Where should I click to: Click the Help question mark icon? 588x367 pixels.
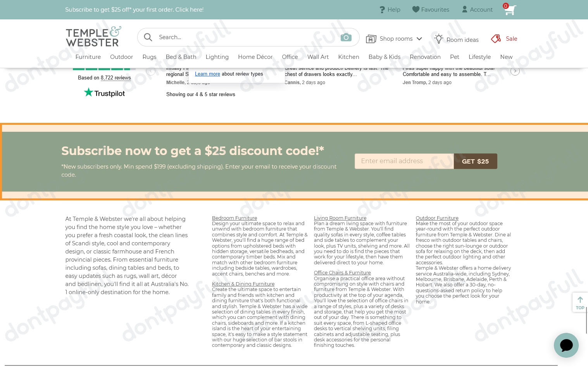coord(382,10)
